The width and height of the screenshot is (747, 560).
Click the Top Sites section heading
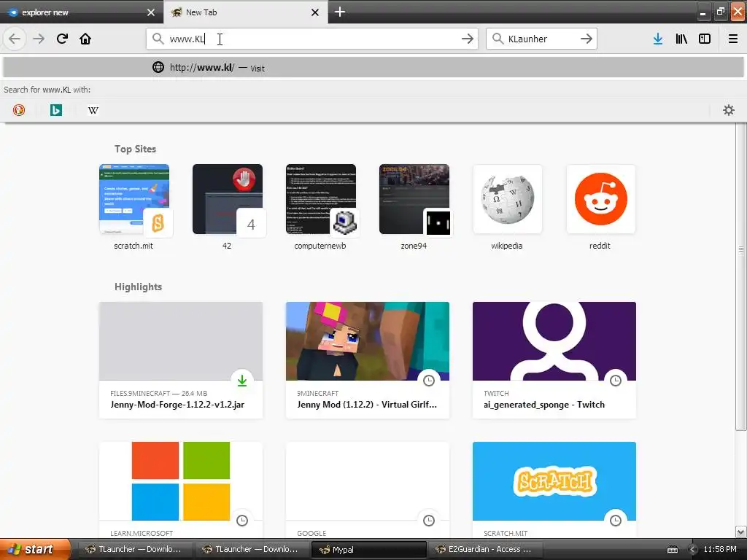(x=135, y=149)
